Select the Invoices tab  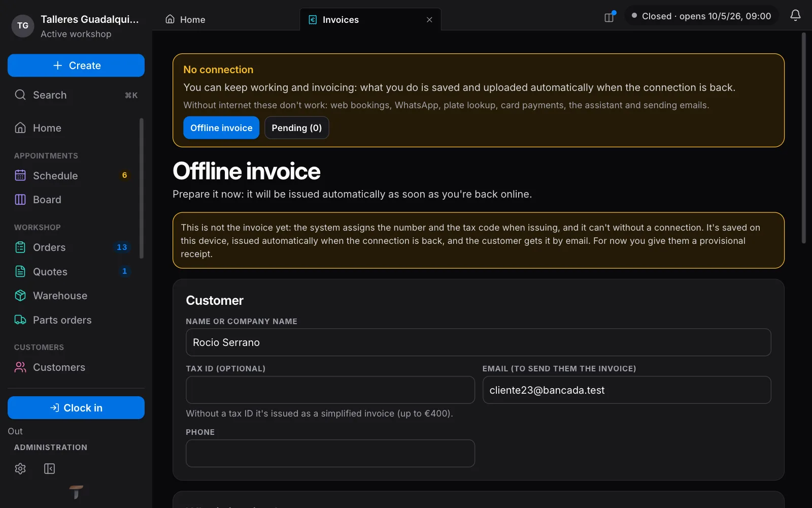(370, 20)
